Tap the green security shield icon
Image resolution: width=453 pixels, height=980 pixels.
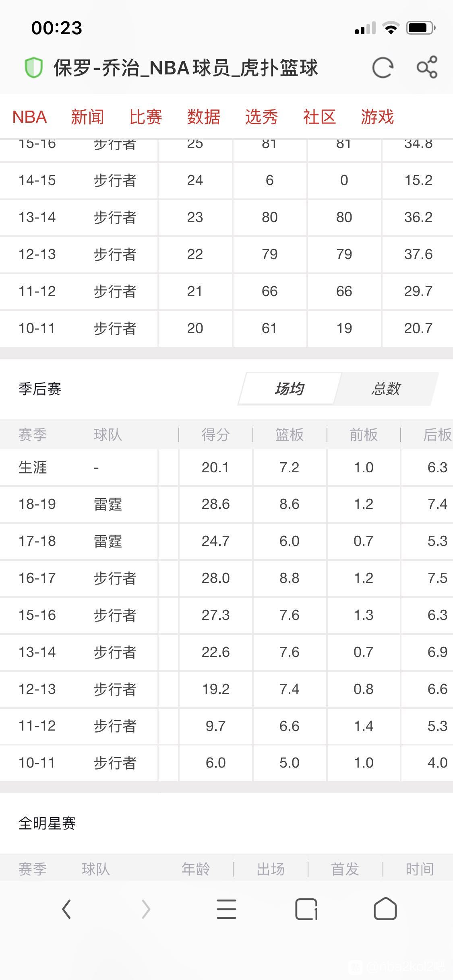(x=34, y=68)
